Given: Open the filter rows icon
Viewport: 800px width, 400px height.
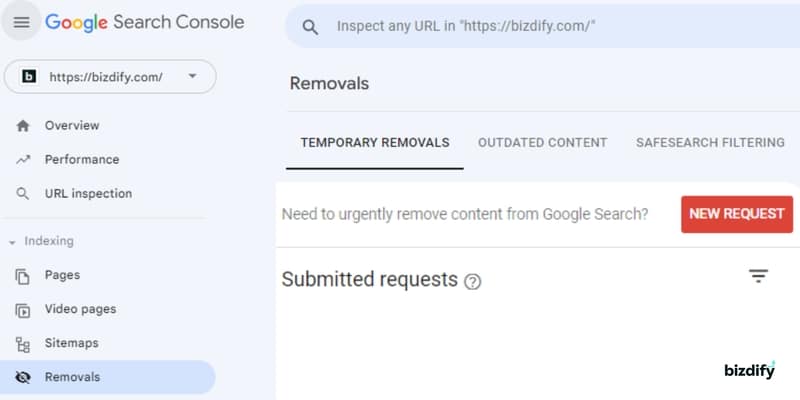Looking at the screenshot, I should pos(758,276).
